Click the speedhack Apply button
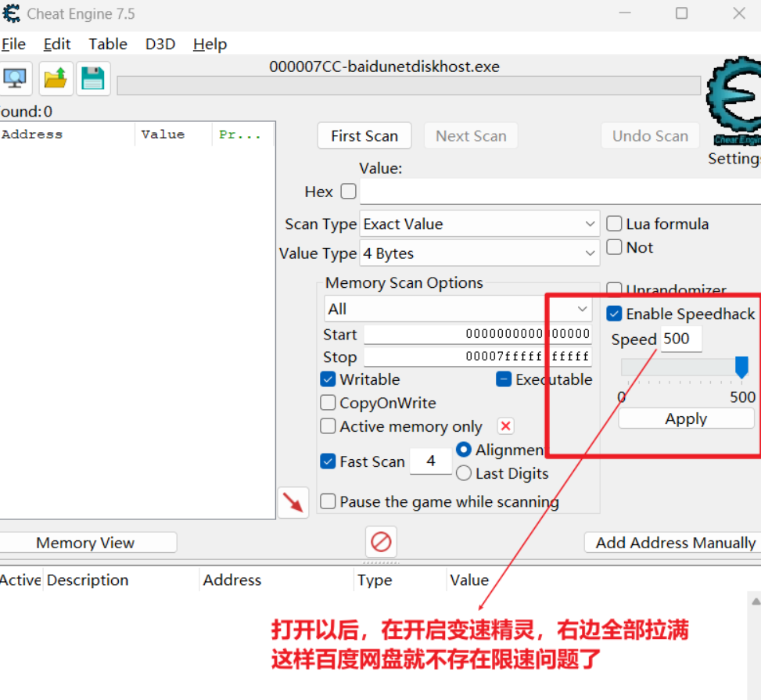 (x=686, y=418)
